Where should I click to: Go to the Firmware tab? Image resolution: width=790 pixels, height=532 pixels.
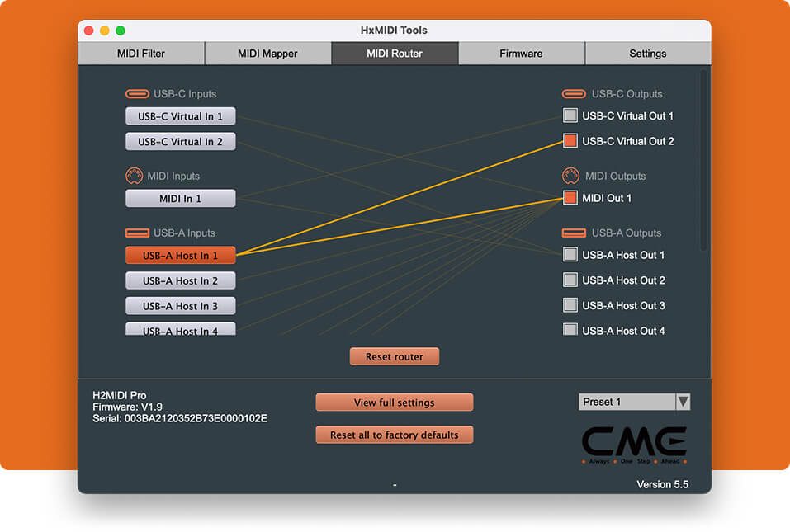click(521, 54)
